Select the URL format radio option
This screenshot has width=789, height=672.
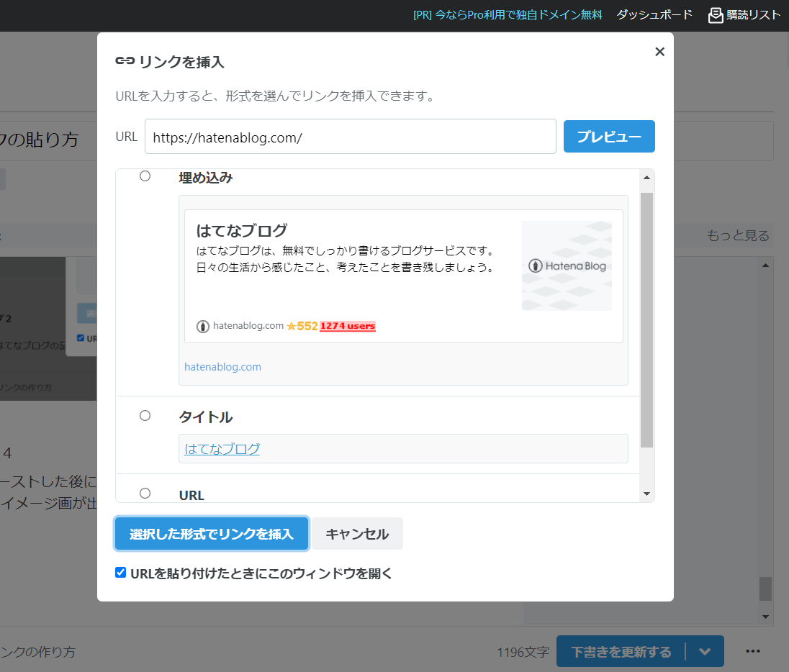tap(145, 493)
